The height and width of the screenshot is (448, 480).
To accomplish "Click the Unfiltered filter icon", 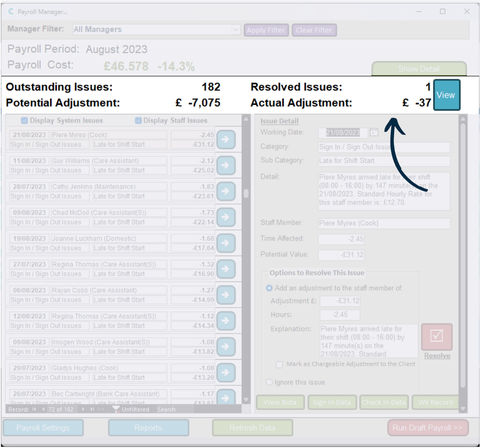I will pos(116,409).
